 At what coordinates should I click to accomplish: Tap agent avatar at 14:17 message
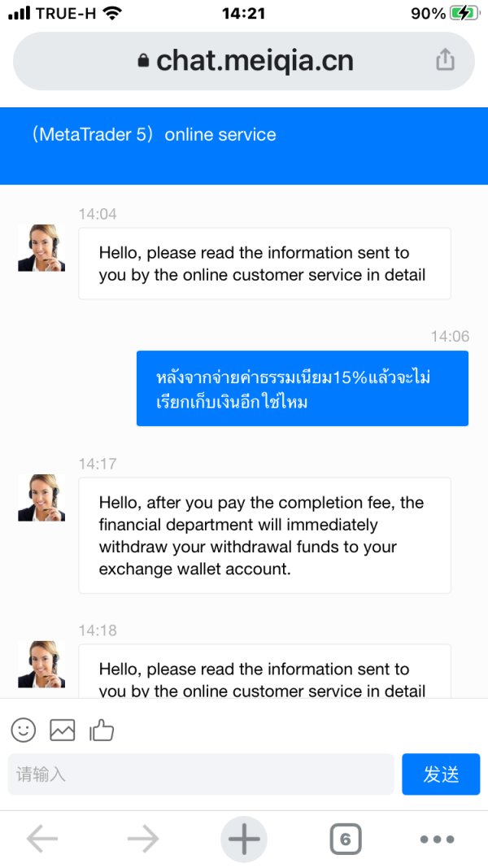(41, 498)
